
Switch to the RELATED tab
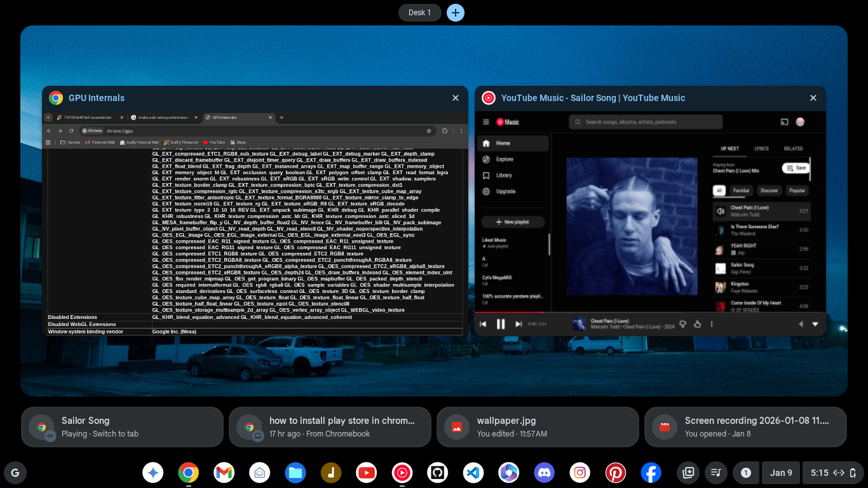(793, 149)
